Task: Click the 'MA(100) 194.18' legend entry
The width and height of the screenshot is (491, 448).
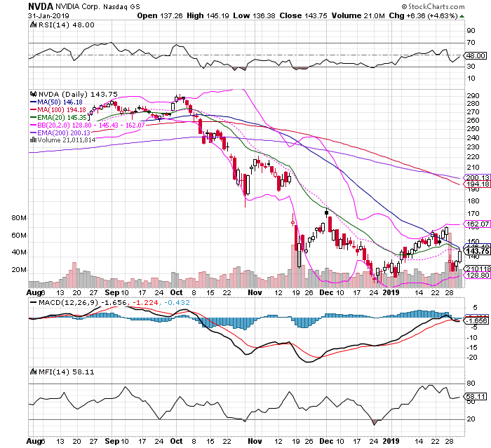Action: point(62,110)
